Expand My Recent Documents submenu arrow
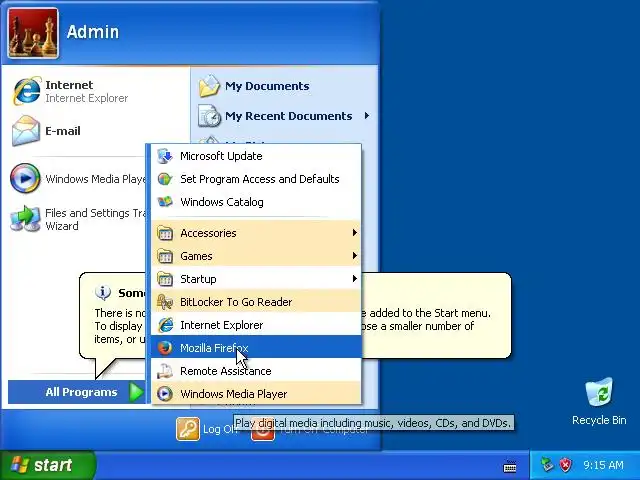 point(367,116)
